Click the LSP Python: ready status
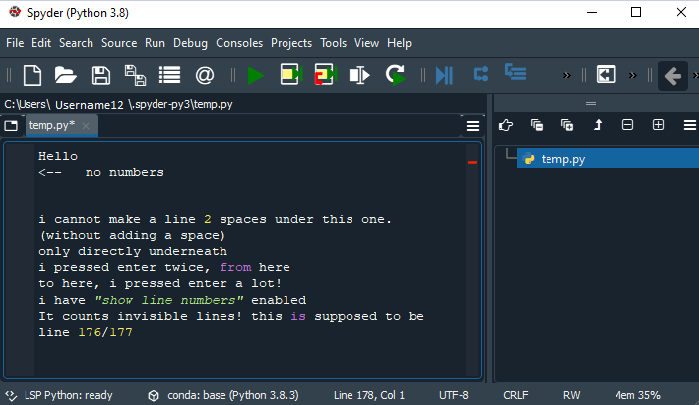This screenshot has height=405, width=699. [68, 395]
